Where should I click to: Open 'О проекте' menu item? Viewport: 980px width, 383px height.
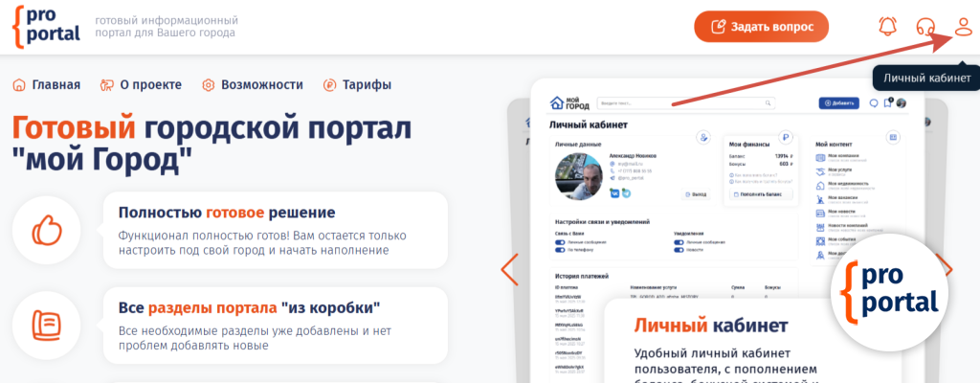141,84
